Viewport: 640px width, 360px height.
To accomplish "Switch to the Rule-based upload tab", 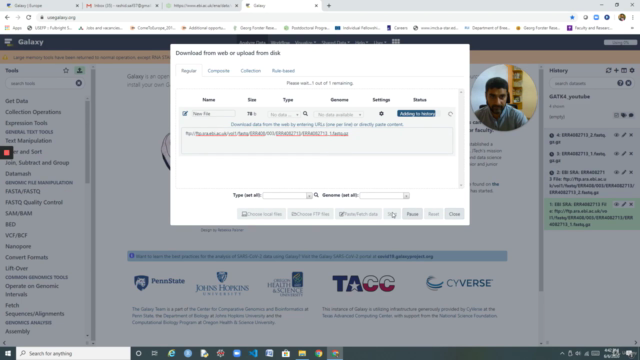I will point(283,71).
